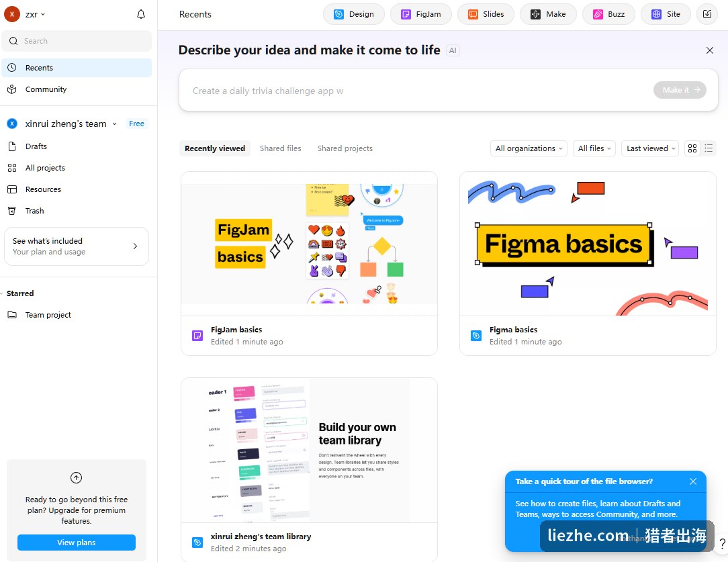Create a new FigJam board
The width and height of the screenshot is (728, 562).
coord(420,14)
